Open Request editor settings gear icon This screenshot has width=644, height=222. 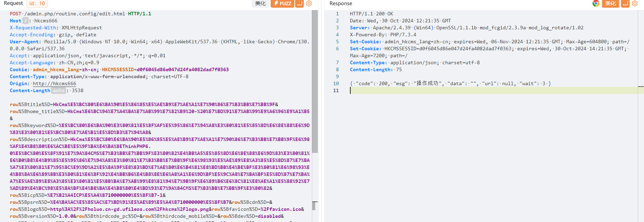[309, 3]
